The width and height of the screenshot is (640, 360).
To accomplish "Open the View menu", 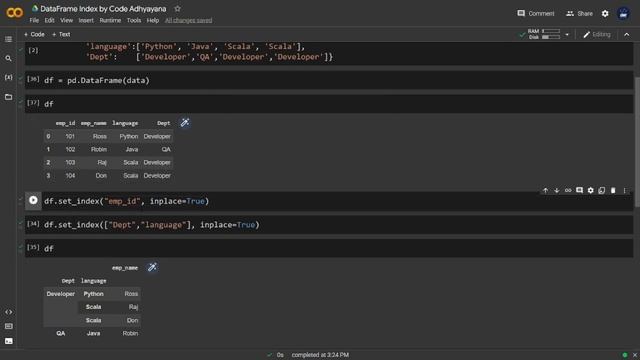I will click(67, 20).
